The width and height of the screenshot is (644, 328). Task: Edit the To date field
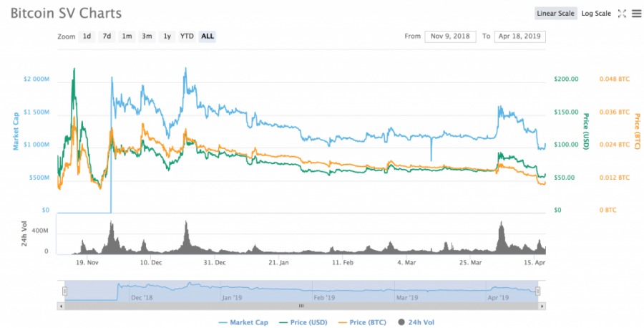point(520,37)
